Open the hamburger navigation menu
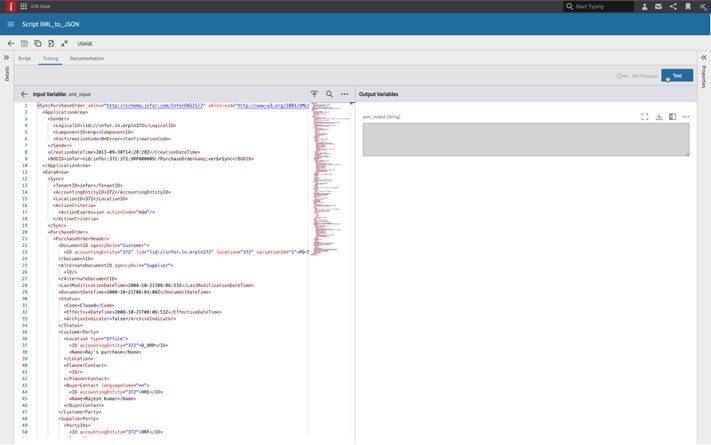 click(x=11, y=24)
